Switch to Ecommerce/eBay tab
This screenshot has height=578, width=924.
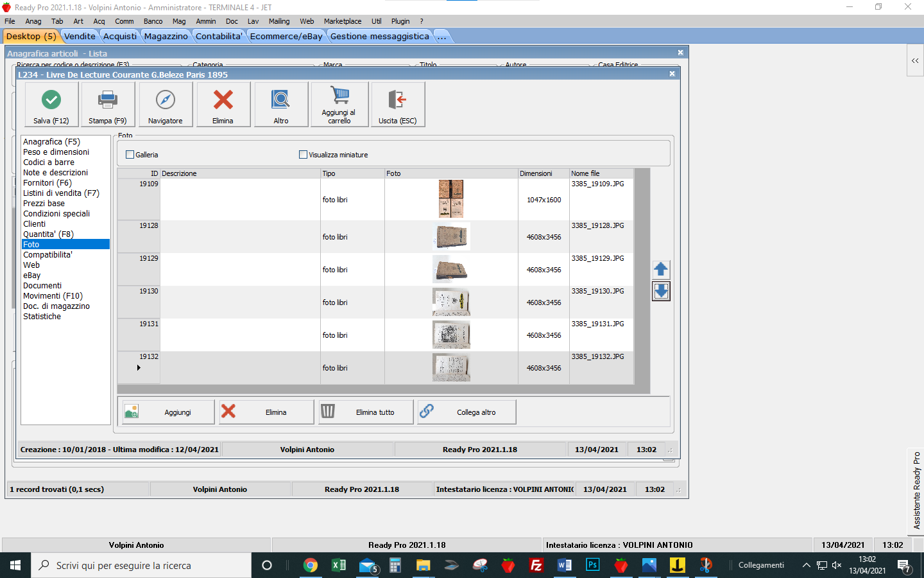pyautogui.click(x=286, y=36)
